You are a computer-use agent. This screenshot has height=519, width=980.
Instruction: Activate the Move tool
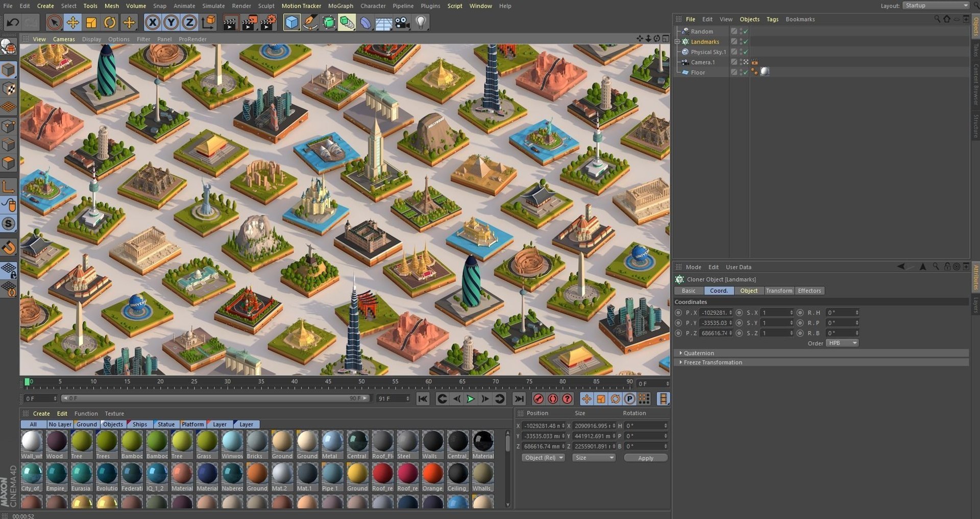coord(73,22)
